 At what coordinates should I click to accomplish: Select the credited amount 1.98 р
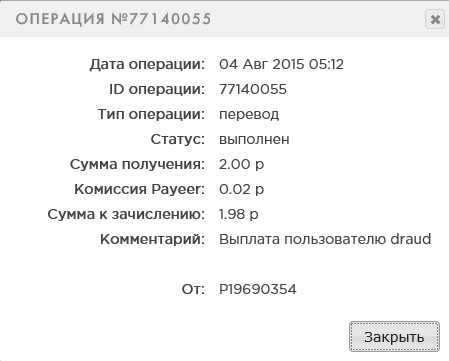pyautogui.click(x=239, y=215)
